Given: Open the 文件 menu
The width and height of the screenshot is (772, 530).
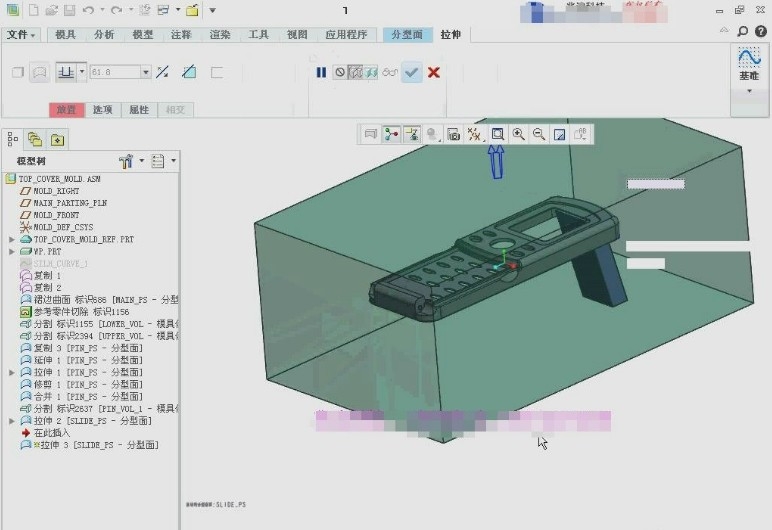Looking at the screenshot, I should pos(21,34).
